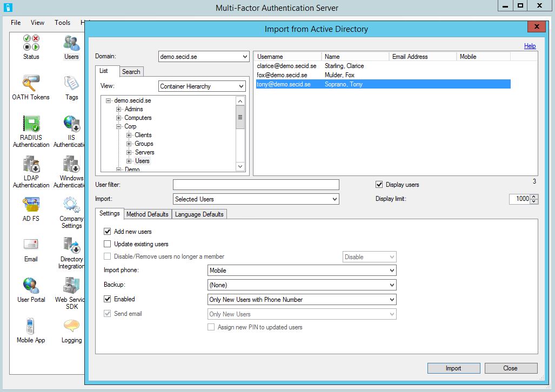This screenshot has height=392, width=555.
Task: Click the Close button in dialog
Action: [510, 368]
